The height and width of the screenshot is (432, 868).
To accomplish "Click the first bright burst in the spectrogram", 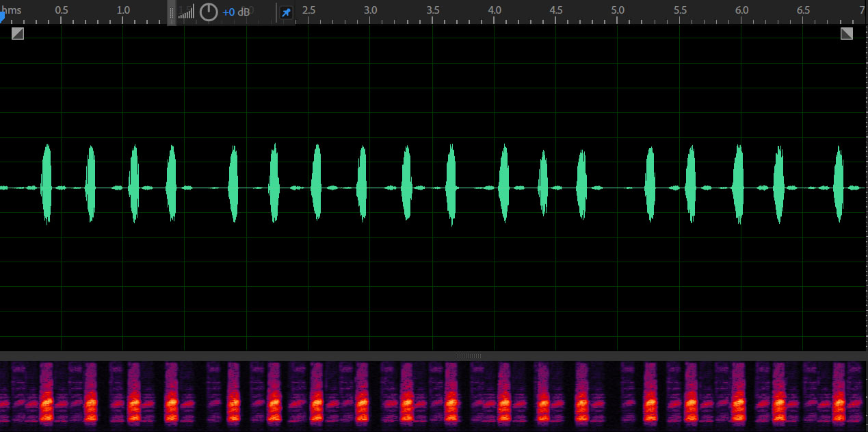I will click(47, 404).
